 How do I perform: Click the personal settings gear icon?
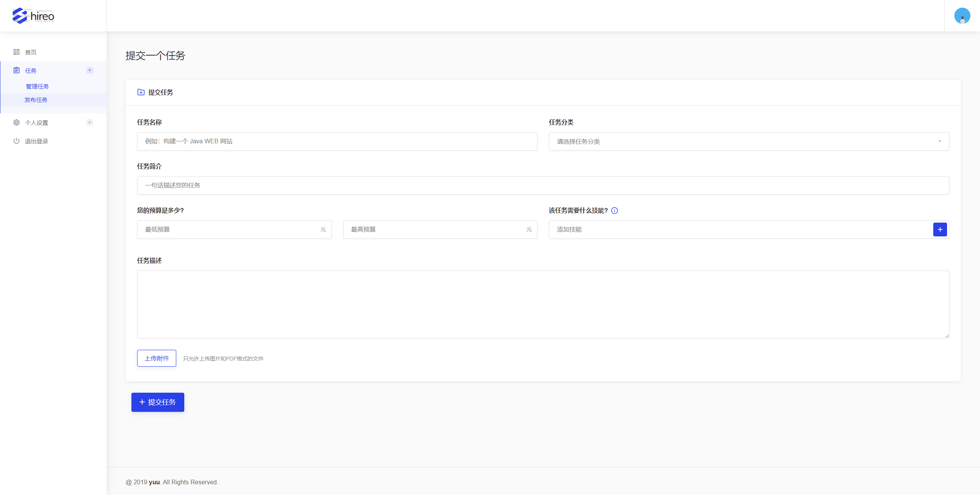pos(16,123)
